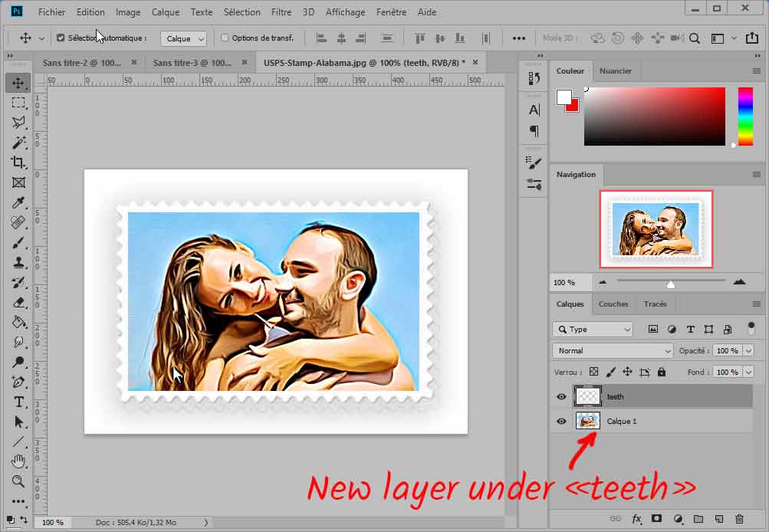The height and width of the screenshot is (532, 769).
Task: Click the Navigator zoom slider handle
Action: [x=670, y=284]
